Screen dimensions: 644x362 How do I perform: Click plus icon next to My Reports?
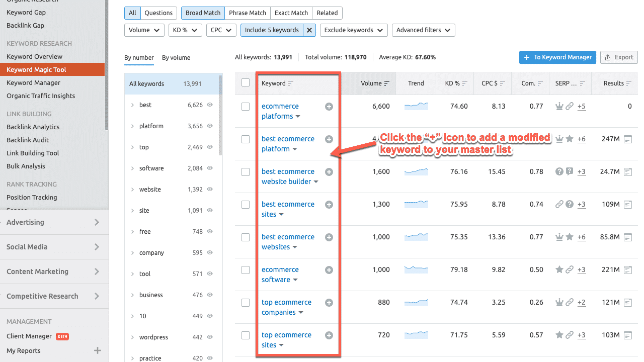(98, 350)
